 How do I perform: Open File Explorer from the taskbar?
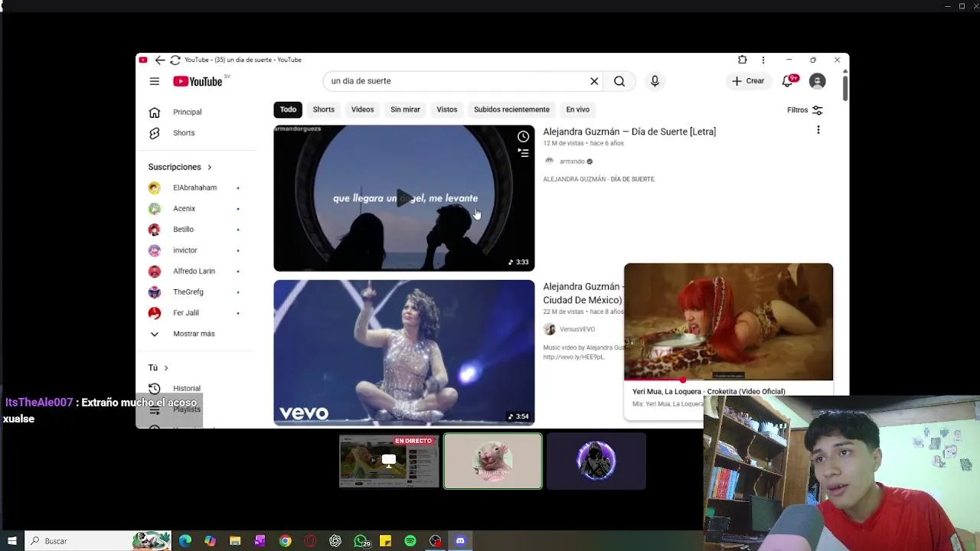point(235,541)
